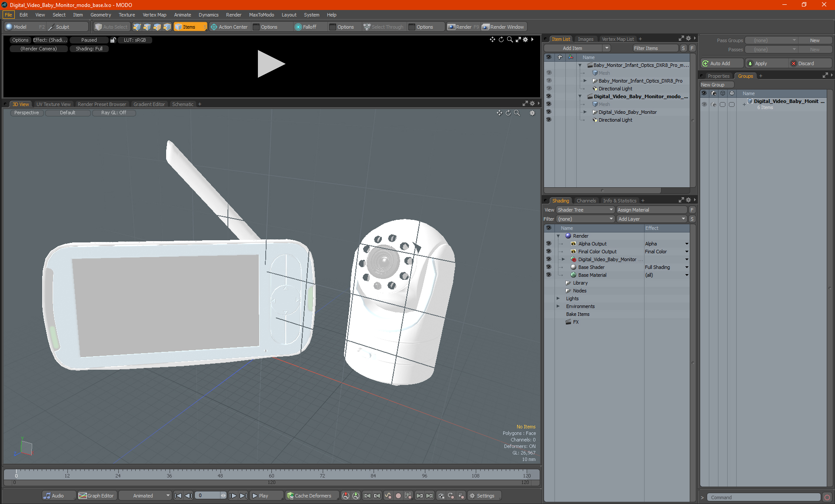Screen dimensions: 835x504
Task: Switch to the Properties tab
Action: pyautogui.click(x=718, y=76)
